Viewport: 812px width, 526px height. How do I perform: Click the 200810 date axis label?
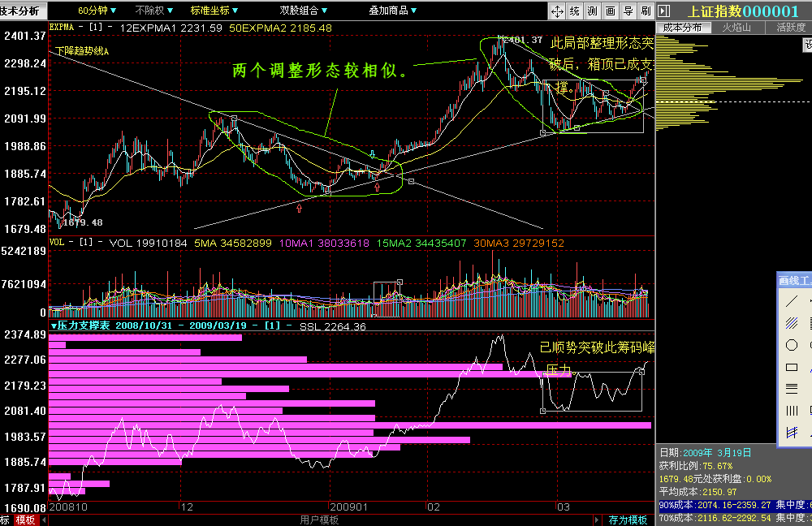(x=68, y=507)
